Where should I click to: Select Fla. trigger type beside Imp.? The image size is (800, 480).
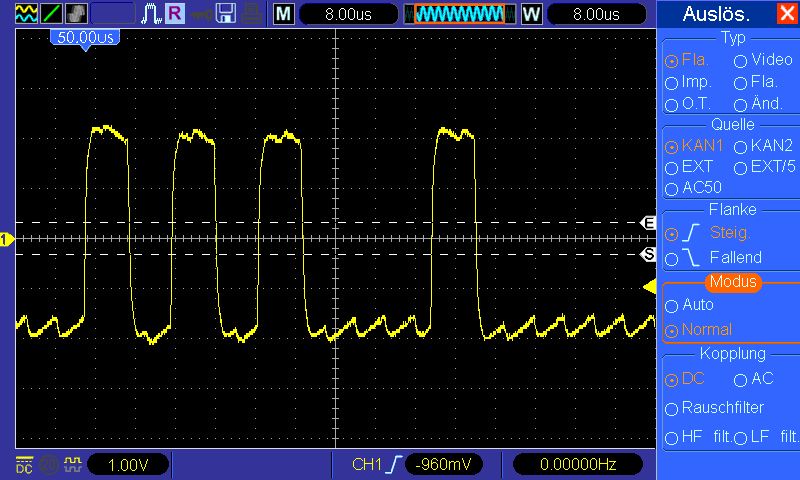pyautogui.click(x=756, y=82)
